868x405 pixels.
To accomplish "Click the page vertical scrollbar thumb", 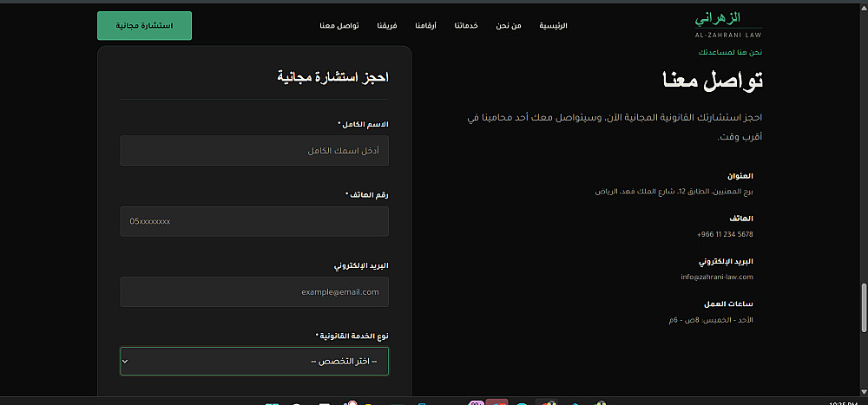I will coord(864,308).
